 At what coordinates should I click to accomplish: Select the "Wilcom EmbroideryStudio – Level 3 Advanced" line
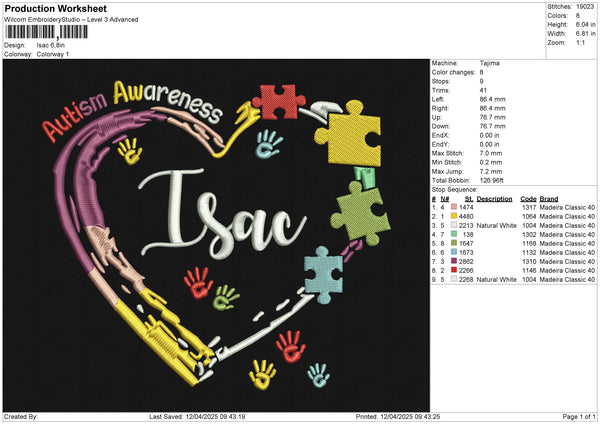(x=71, y=20)
